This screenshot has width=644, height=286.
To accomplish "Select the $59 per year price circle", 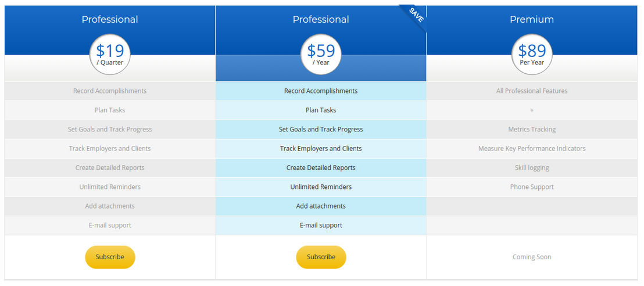I will point(321,54).
